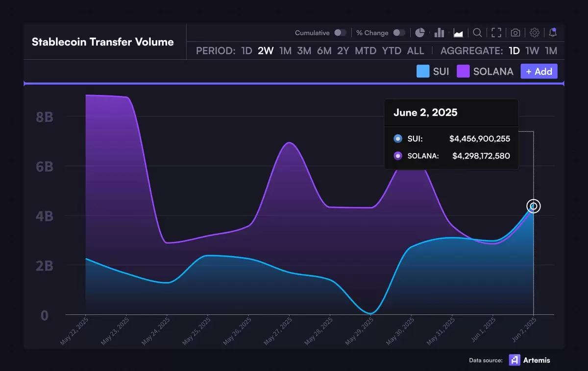Set the period to 2Y
The image size is (588, 371).
coord(343,51)
